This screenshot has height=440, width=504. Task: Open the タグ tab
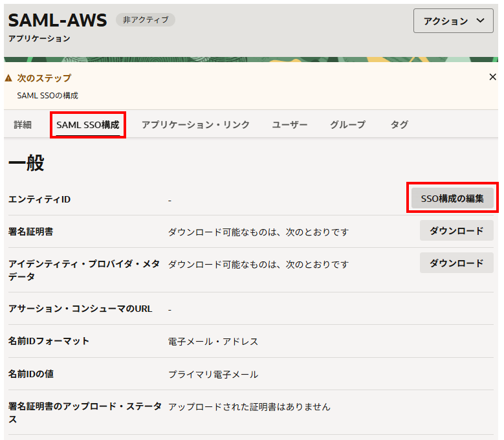pyautogui.click(x=399, y=125)
